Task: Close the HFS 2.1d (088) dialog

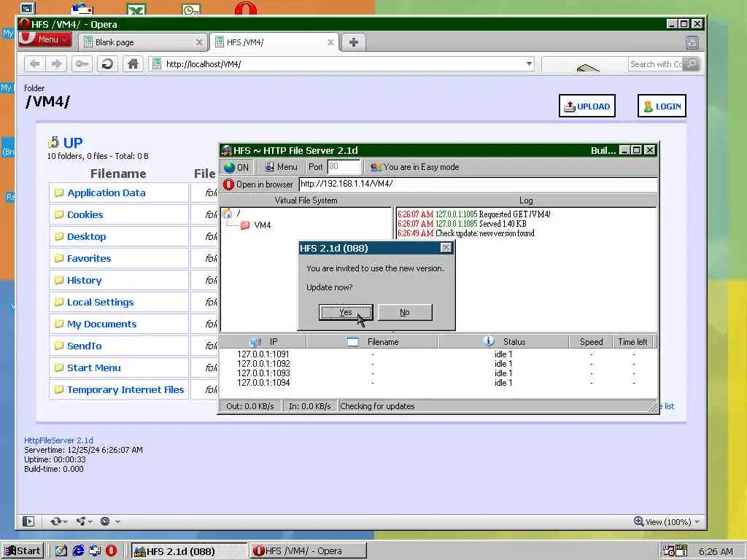Action: click(x=446, y=248)
